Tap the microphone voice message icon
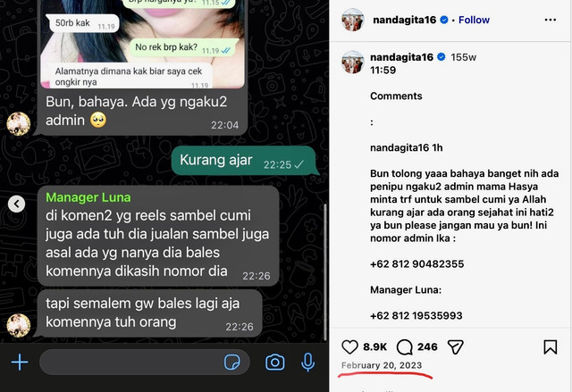The width and height of the screenshot is (572, 392). [x=307, y=363]
